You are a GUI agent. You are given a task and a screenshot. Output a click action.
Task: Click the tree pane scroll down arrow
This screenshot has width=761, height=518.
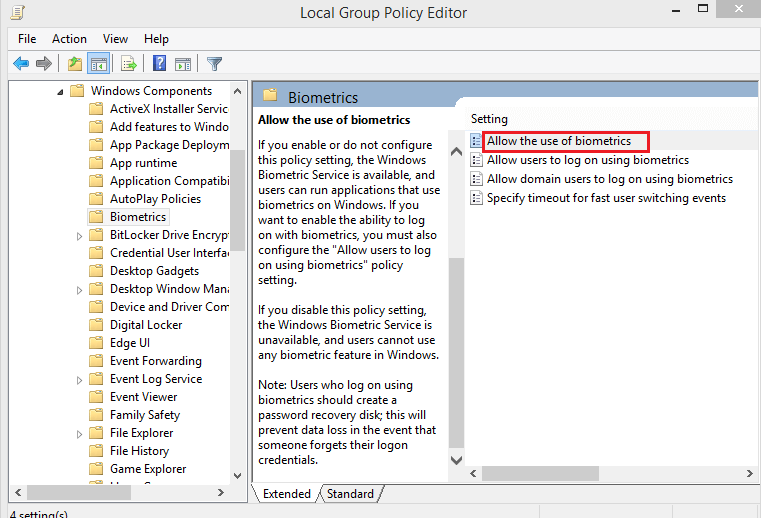point(237,475)
